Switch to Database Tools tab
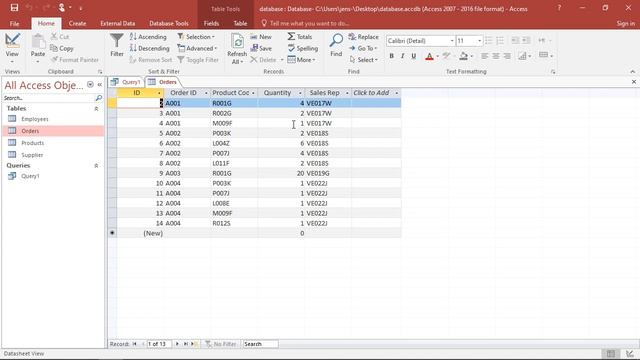Screen dimensions: 640x360 [x=169, y=23]
